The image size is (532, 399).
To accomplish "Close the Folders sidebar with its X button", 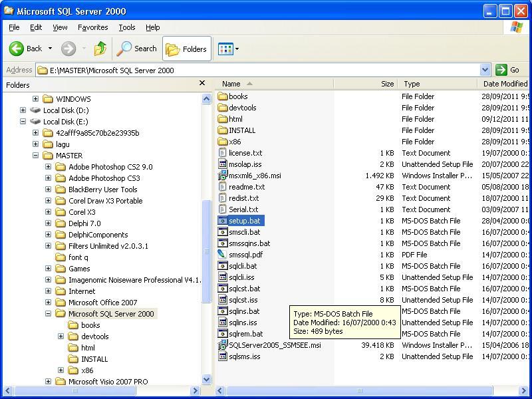I will point(203,83).
